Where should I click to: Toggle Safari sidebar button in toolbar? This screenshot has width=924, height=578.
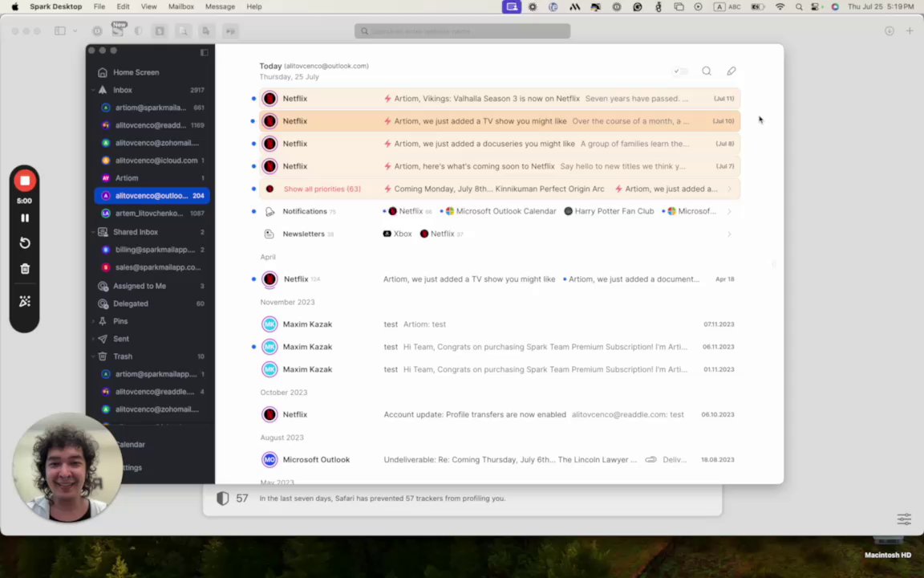(x=60, y=31)
